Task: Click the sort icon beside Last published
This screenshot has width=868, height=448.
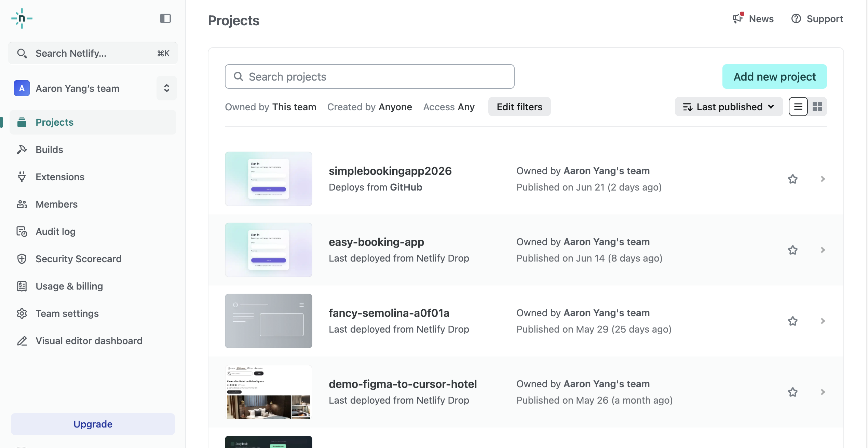Action: [x=688, y=107]
